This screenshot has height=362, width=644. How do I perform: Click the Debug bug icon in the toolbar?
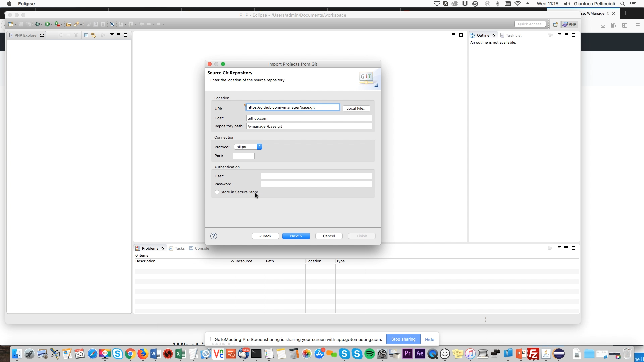[37, 24]
